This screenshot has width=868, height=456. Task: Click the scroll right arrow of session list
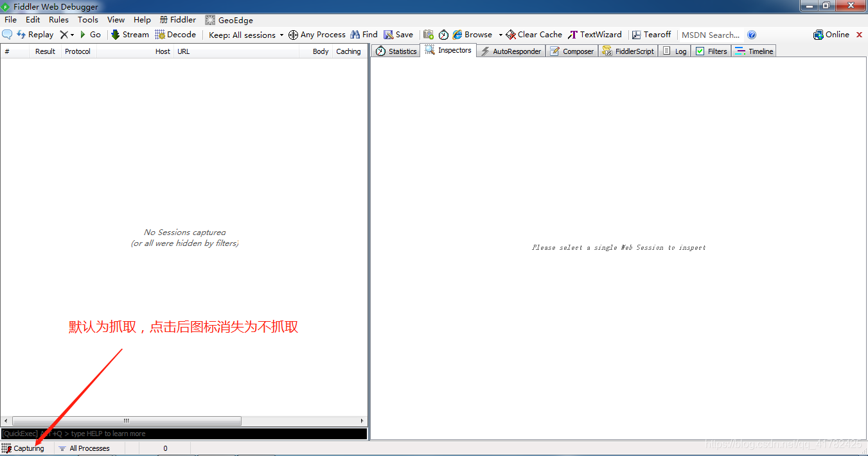(362, 421)
